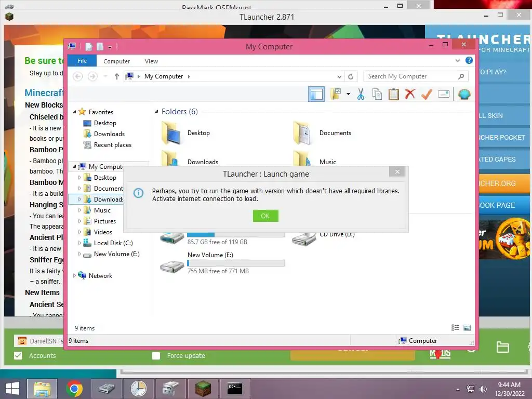Select the New Volume (E:) drive in the content pane
532x399 pixels.
pos(222,263)
